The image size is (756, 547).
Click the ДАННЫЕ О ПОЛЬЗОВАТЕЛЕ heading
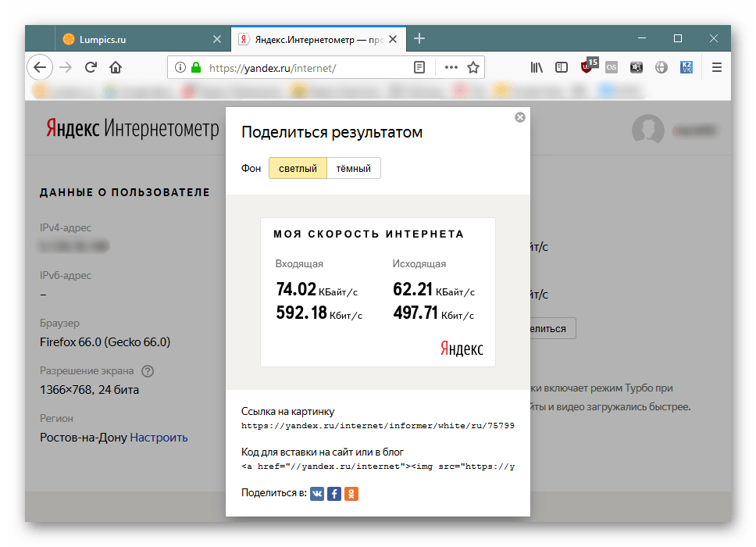124,192
